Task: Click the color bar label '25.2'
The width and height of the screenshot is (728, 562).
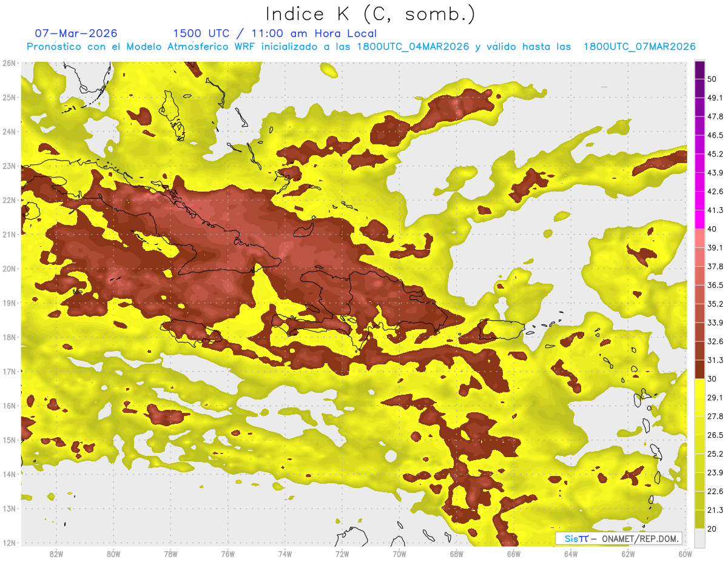Action: (715, 454)
